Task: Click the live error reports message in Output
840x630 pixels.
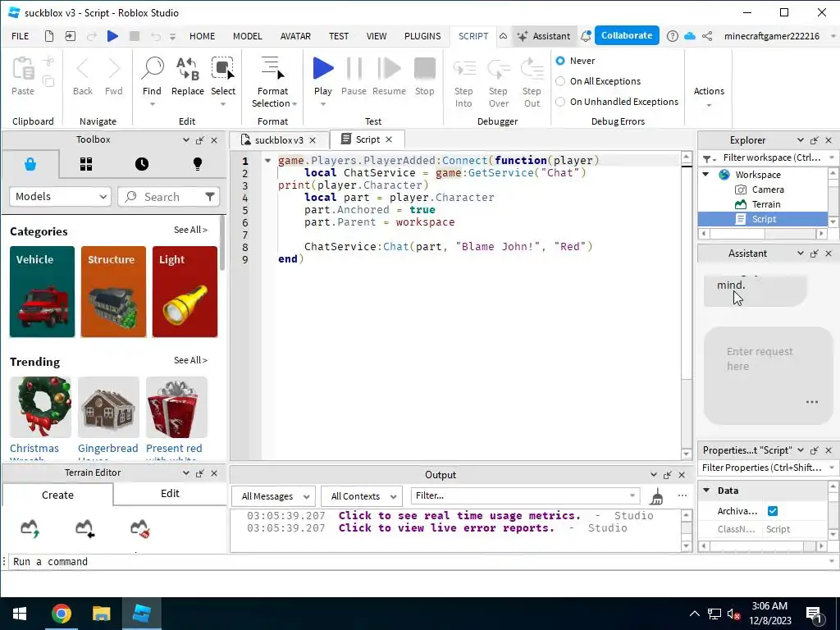Action: point(446,527)
